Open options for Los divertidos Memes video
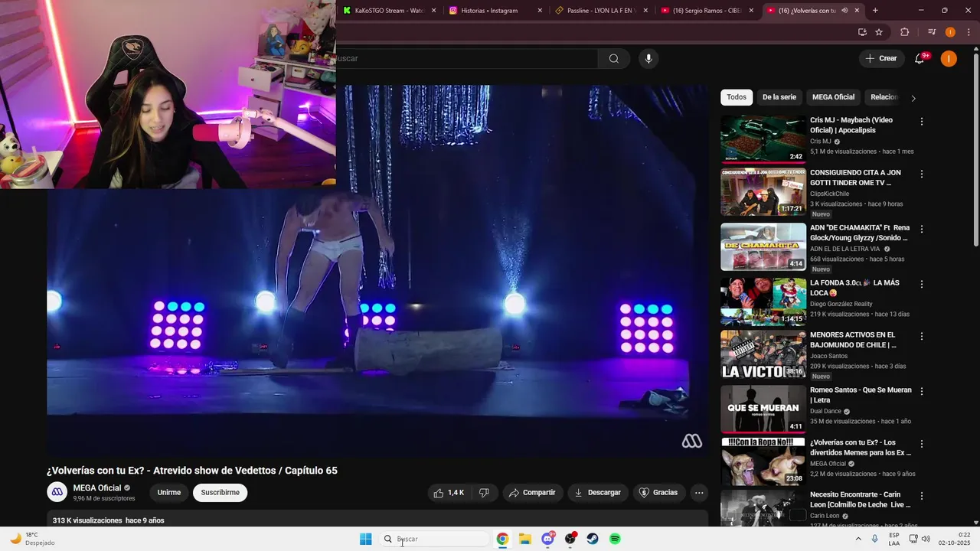Image resolution: width=980 pixels, height=551 pixels. [x=922, y=443]
